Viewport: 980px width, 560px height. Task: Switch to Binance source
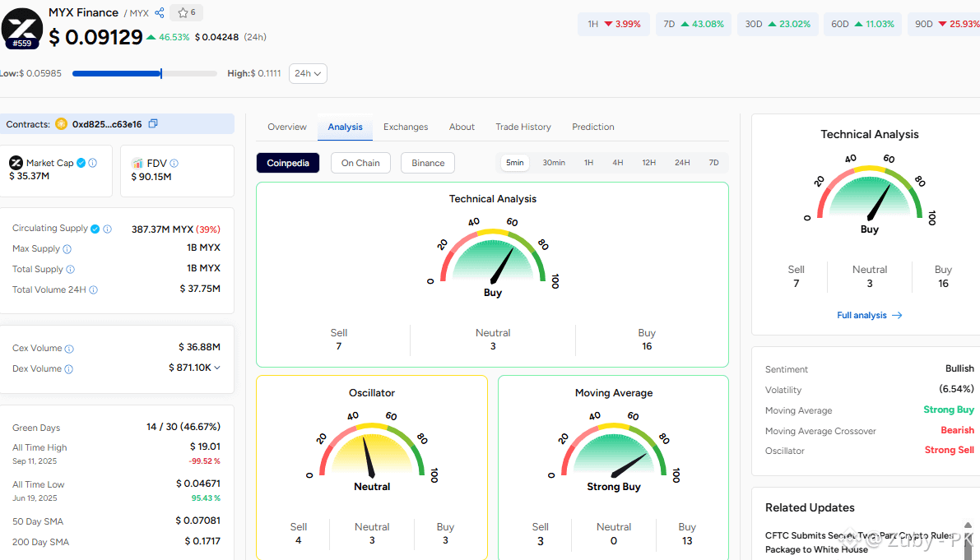[428, 163]
